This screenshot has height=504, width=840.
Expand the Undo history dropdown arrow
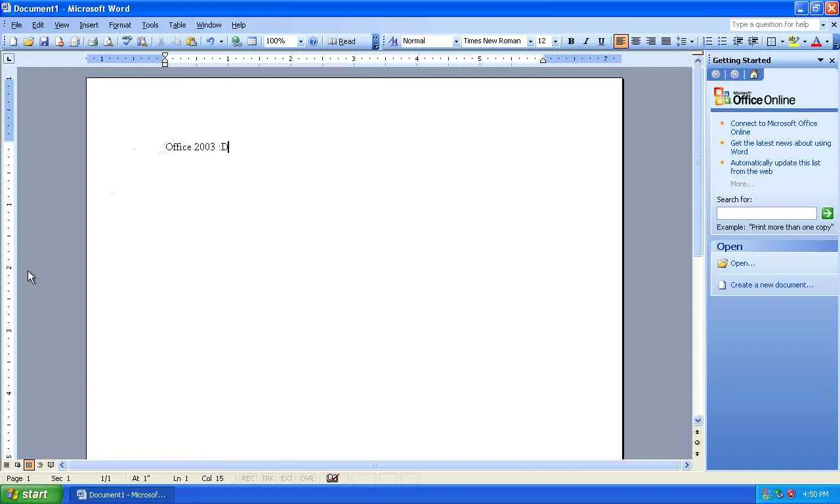pyautogui.click(x=221, y=41)
